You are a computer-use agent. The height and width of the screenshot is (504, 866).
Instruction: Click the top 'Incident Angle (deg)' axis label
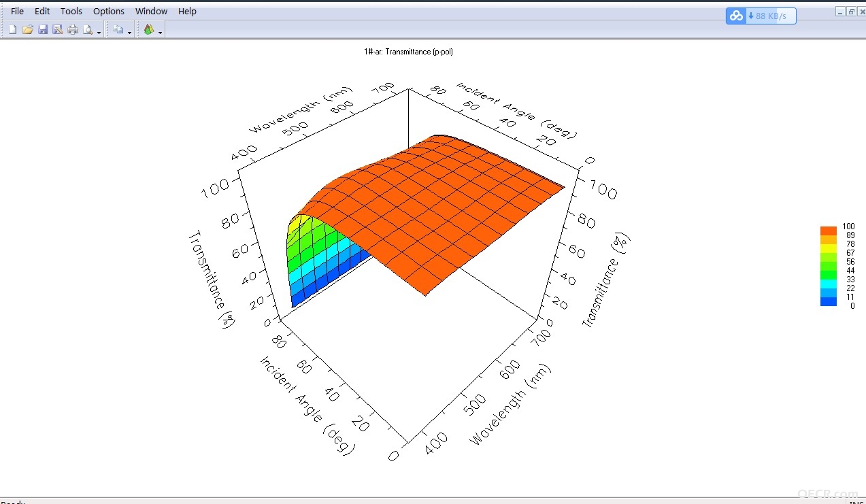(516, 110)
